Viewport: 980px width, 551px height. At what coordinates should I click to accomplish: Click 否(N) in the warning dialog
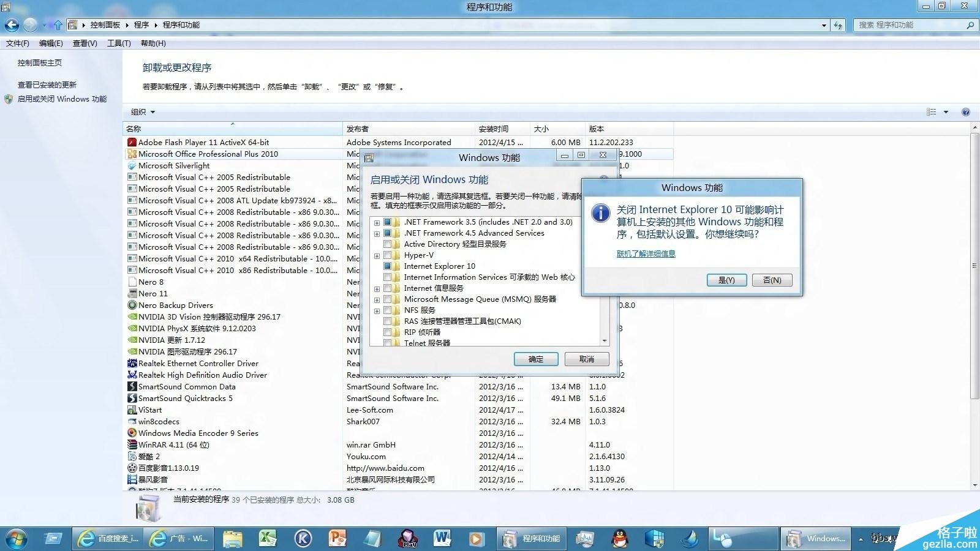772,280
